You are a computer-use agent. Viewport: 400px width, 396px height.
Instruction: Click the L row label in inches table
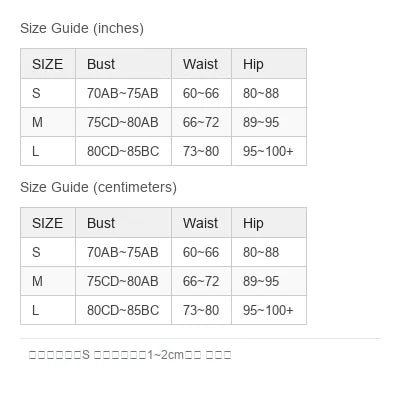(x=36, y=151)
